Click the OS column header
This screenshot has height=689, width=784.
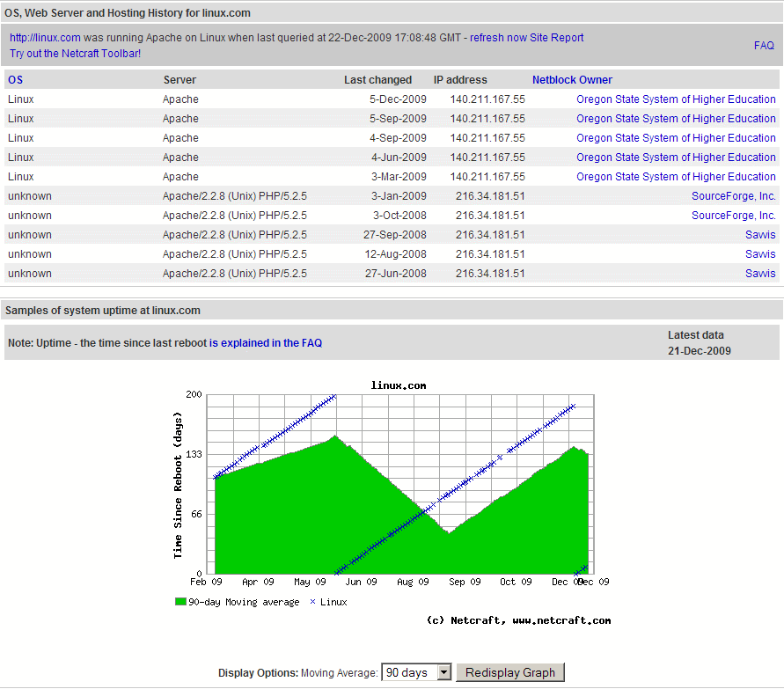coord(15,80)
